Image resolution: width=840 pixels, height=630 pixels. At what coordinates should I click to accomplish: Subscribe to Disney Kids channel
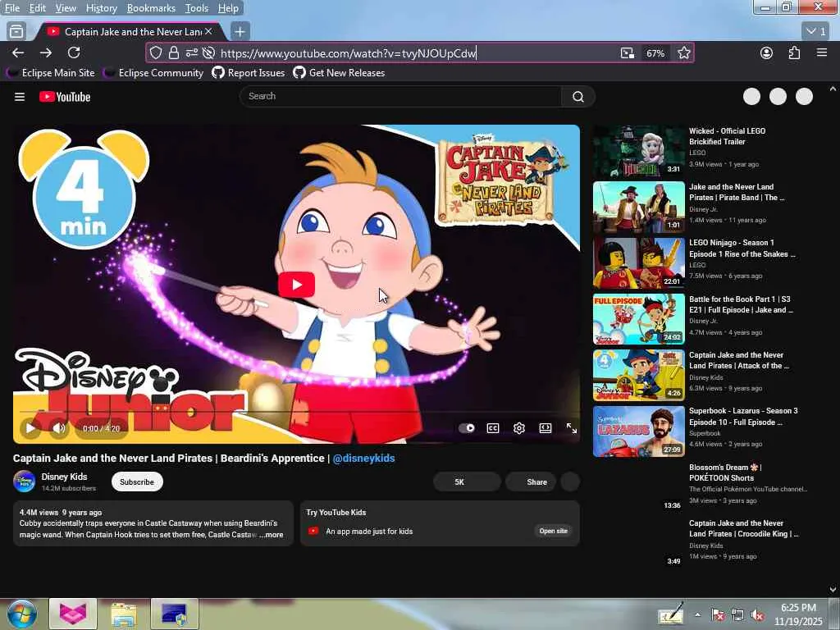point(137,482)
